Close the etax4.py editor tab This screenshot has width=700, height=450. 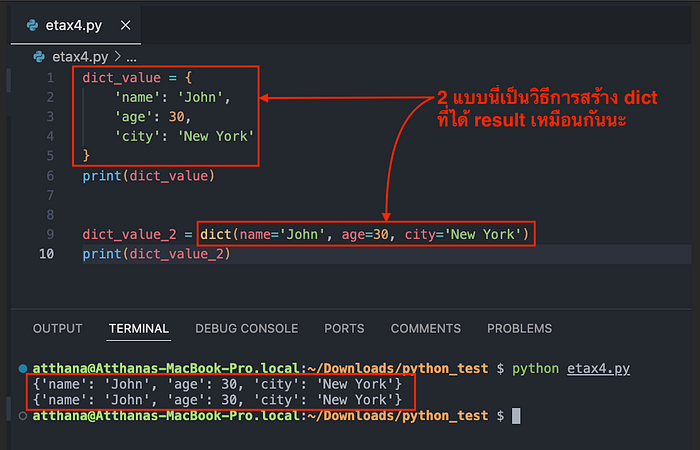(x=125, y=25)
